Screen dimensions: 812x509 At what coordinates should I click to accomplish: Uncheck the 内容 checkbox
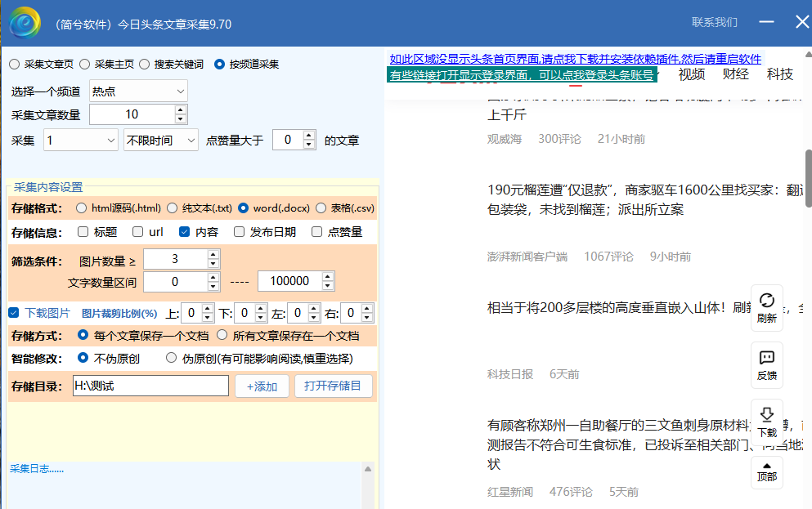(x=184, y=232)
